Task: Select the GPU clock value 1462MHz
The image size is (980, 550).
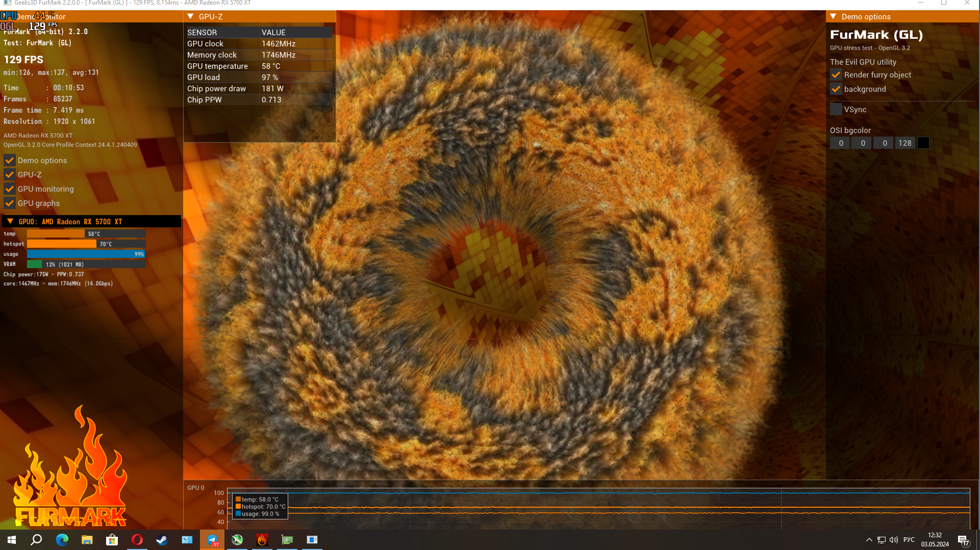Action: tap(279, 44)
